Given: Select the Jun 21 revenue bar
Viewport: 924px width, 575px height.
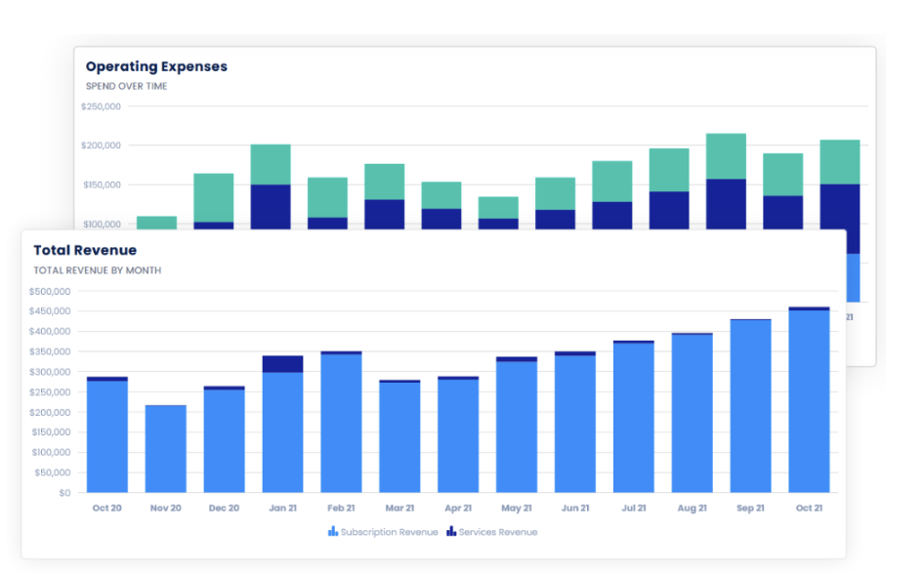Looking at the screenshot, I should point(575,423).
